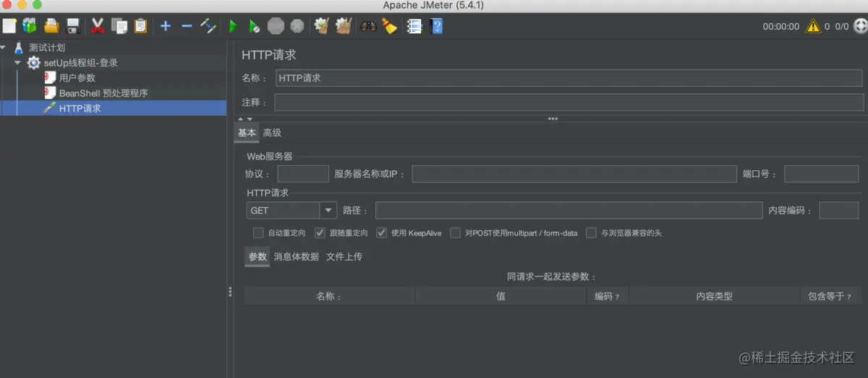Click the 路径 path field

568,210
